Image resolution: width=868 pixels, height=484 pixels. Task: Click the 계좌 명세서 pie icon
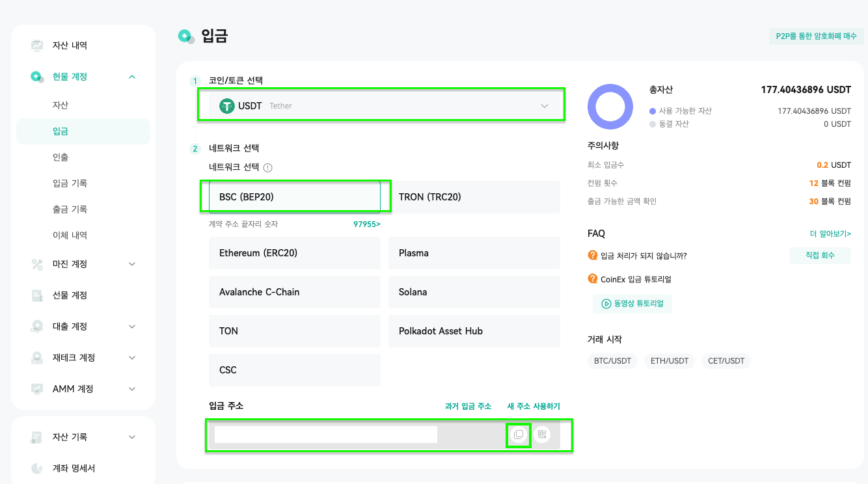click(37, 468)
